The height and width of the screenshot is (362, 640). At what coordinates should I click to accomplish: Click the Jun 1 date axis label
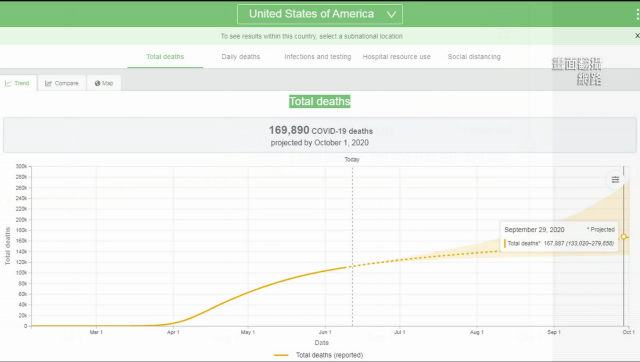[325, 333]
